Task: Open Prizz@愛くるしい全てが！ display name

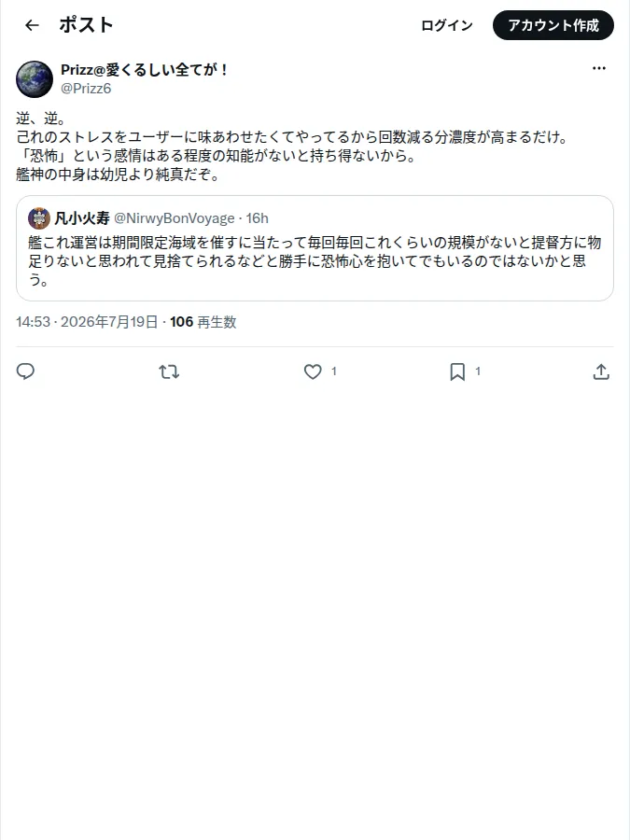Action: tap(145, 70)
